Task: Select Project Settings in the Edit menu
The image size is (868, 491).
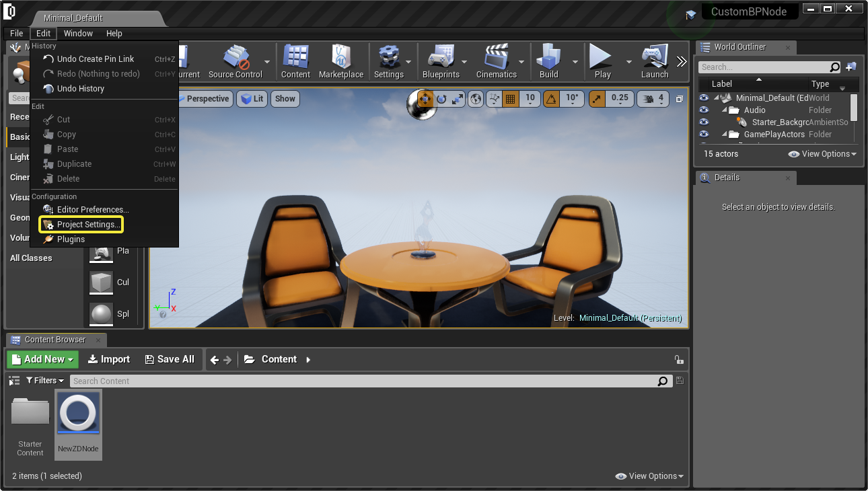Action: coord(81,225)
